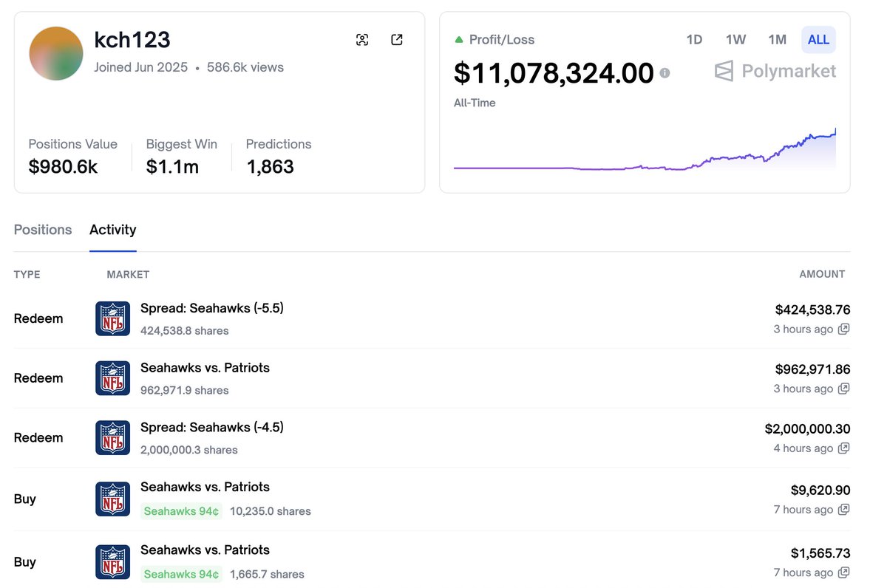Open external link beside the $9,620.90 buy
Image resolution: width=887 pixels, height=588 pixels.
coord(843,510)
